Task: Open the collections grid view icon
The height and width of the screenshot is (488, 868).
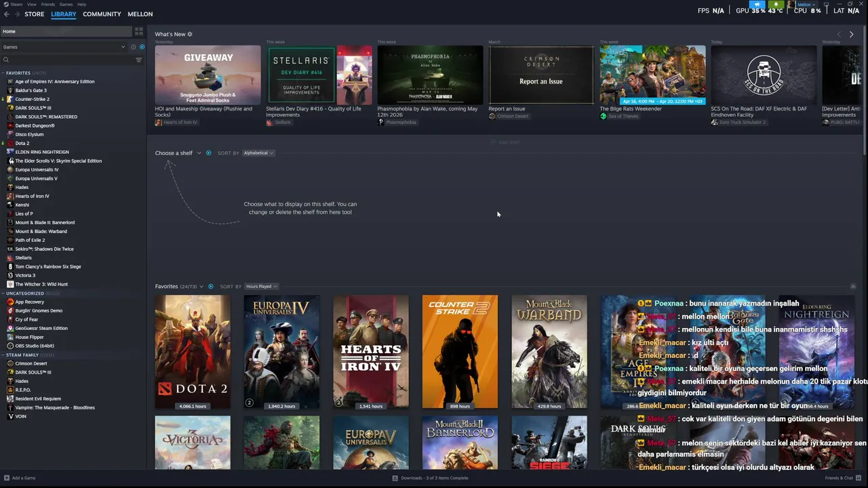Action: pos(139,31)
